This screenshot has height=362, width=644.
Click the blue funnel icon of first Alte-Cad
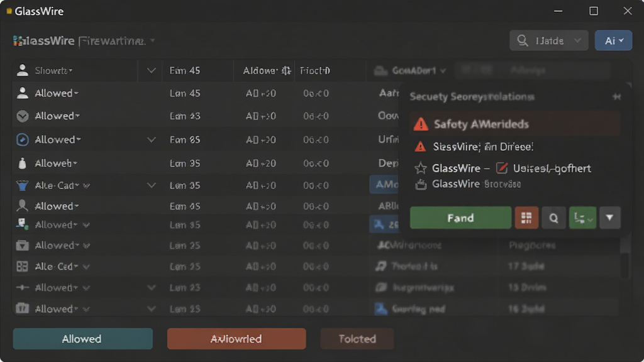[x=23, y=185]
